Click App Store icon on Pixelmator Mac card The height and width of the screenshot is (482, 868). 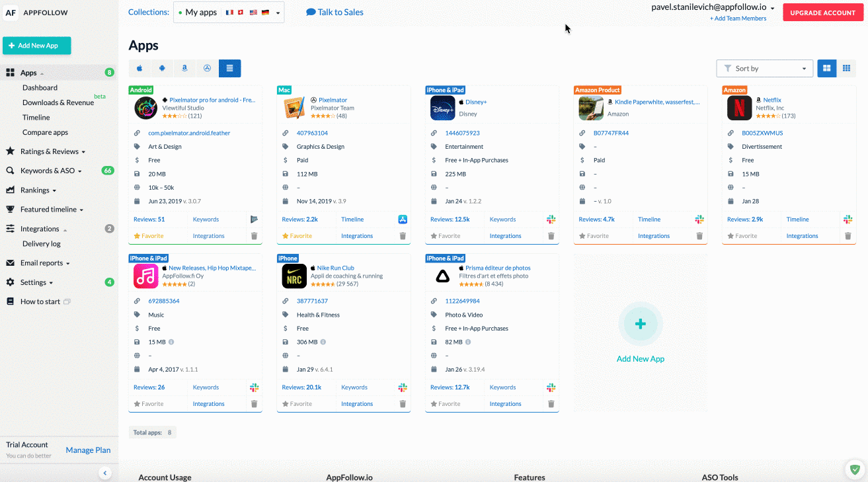click(x=403, y=220)
